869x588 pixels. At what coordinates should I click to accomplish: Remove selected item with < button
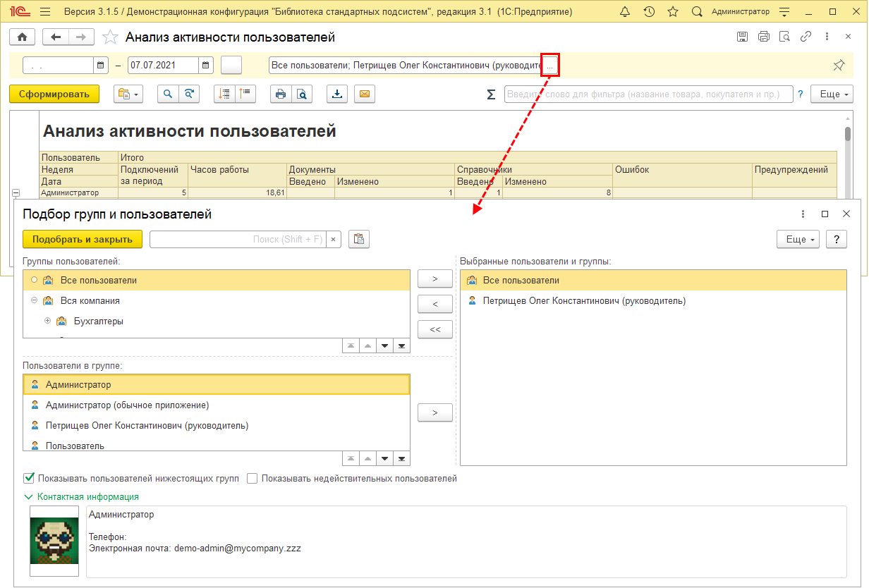(435, 304)
